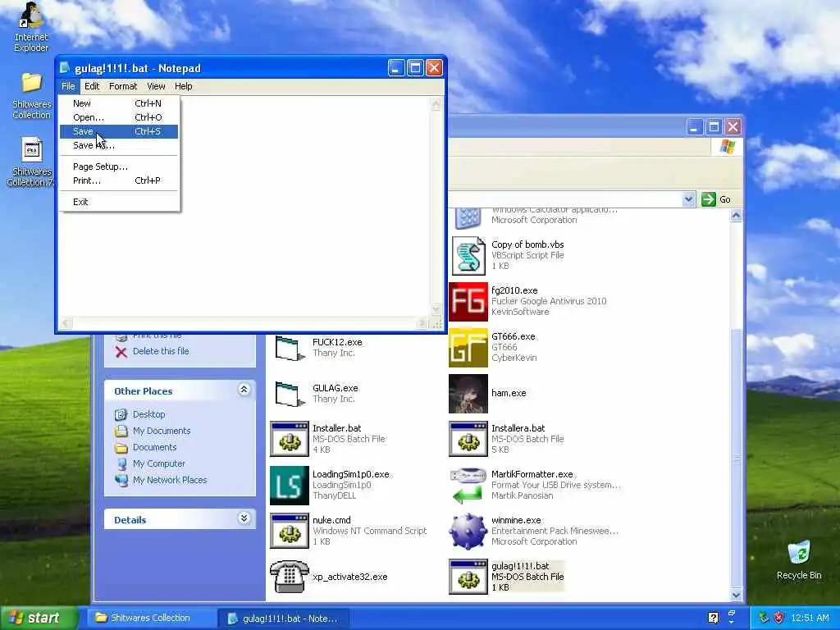Click the My Computer icon in Other Places
This screenshot has height=630, width=840.
coord(121,464)
